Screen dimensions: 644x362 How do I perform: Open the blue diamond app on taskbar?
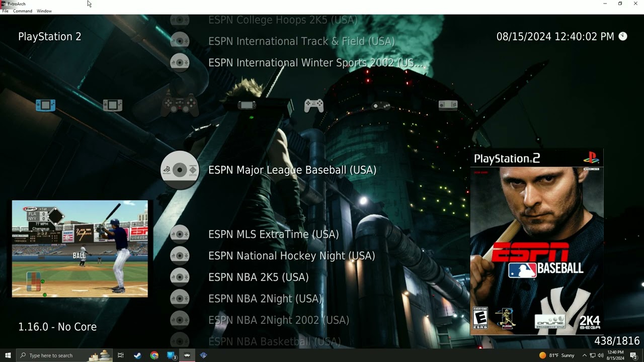[x=203, y=355]
